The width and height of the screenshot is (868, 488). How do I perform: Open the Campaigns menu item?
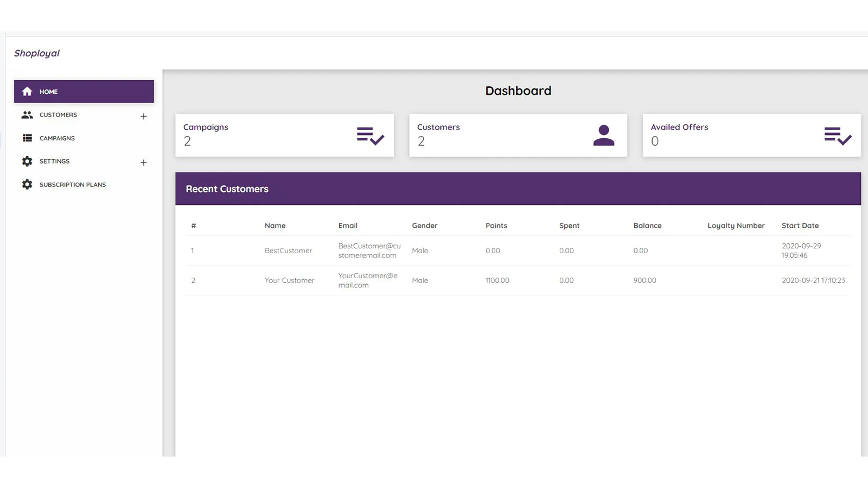[x=57, y=138]
